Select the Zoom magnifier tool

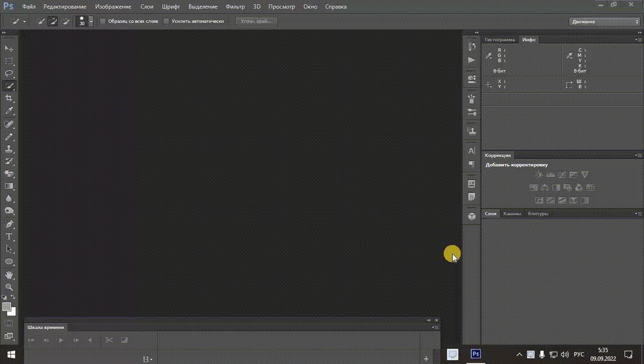coord(9,287)
